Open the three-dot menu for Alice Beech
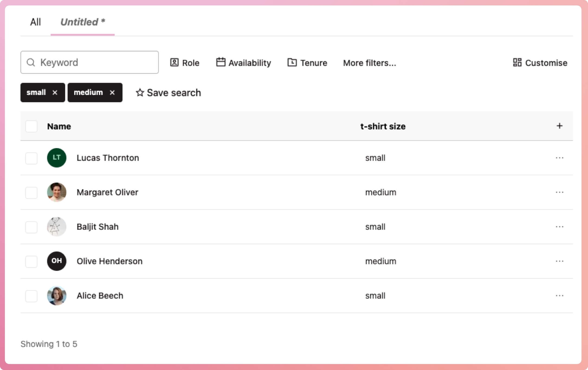Image resolution: width=588 pixels, height=370 pixels. (x=559, y=295)
